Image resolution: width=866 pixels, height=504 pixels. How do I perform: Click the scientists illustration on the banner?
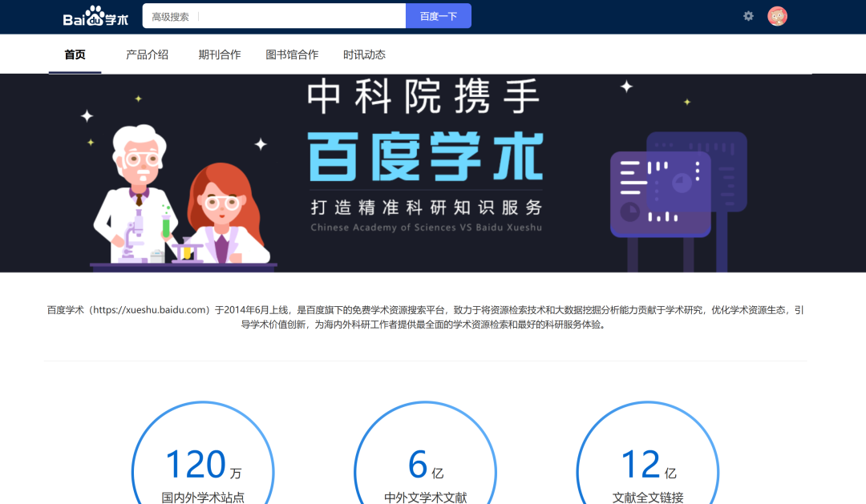(183, 198)
